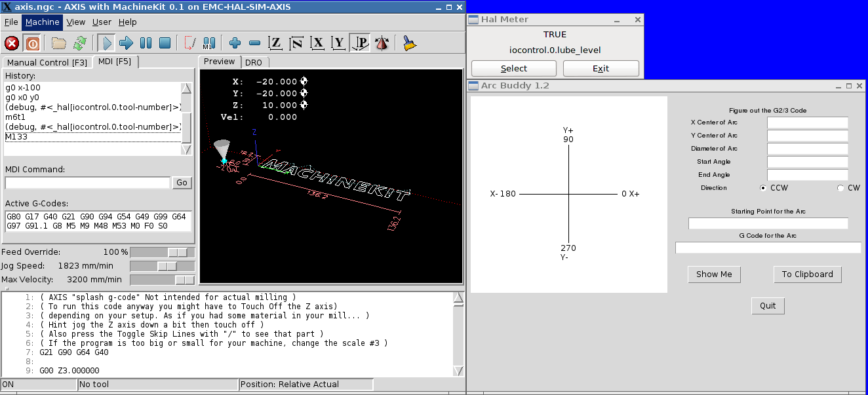Viewport: 868px width, 395px height.
Task: Run the program with play icon
Action: pos(106,43)
